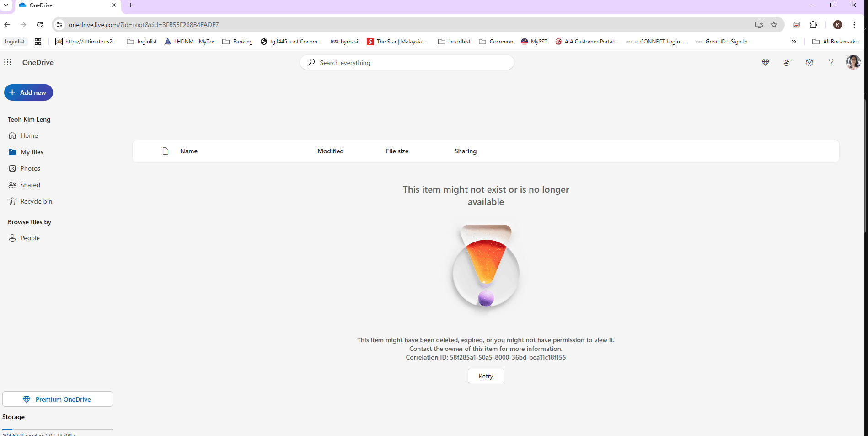Open the loginlist tab group chip

tap(15, 42)
